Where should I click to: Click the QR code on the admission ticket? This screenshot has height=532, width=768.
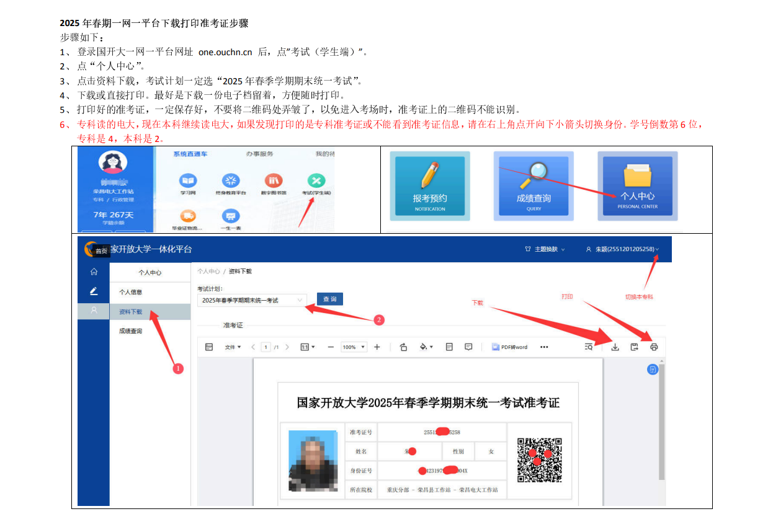point(540,459)
